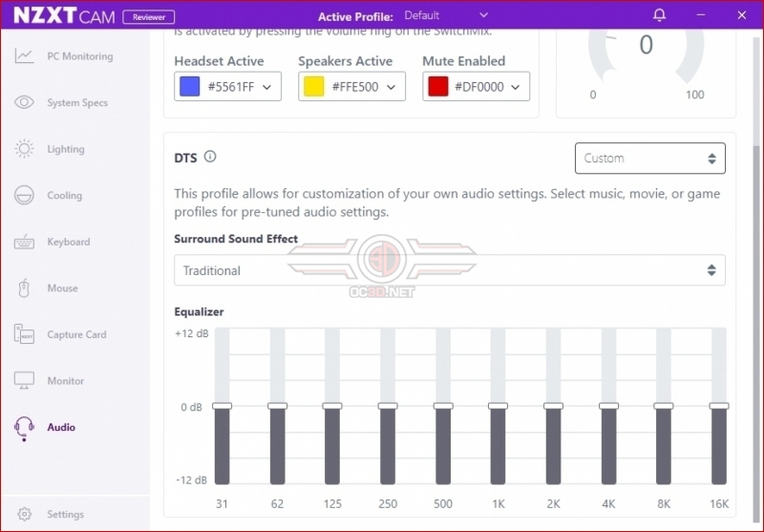Image resolution: width=764 pixels, height=532 pixels.
Task: Click red Mute Enabled color swatch
Action: pos(438,86)
